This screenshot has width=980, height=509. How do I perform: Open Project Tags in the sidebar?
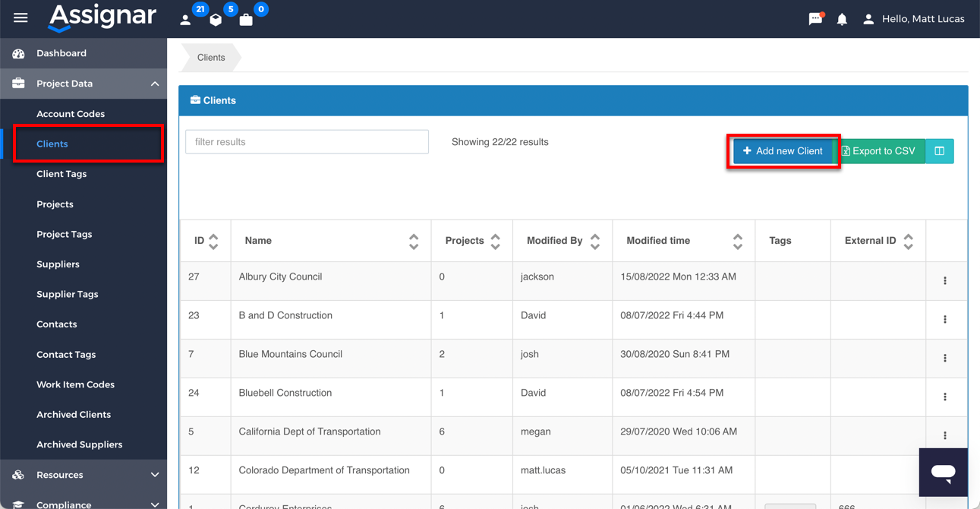tap(65, 234)
